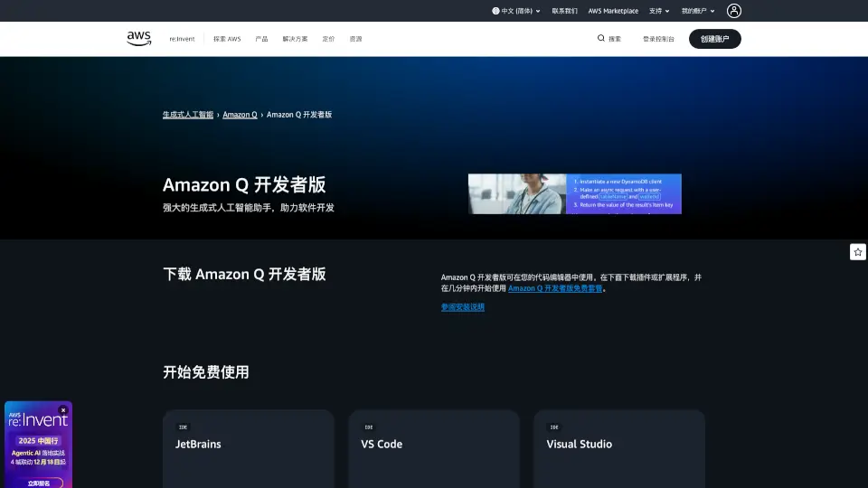The image size is (868, 488).
Task: Expand the 支持 dropdown menu
Action: pyautogui.click(x=659, y=11)
